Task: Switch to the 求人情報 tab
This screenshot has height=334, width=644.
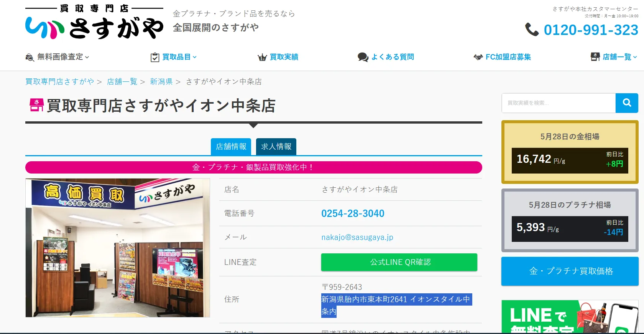Action: 276,147
